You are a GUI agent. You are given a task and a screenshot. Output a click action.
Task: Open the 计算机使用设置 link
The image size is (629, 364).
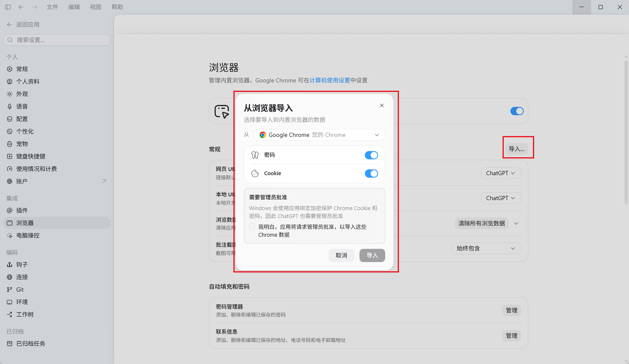click(330, 80)
